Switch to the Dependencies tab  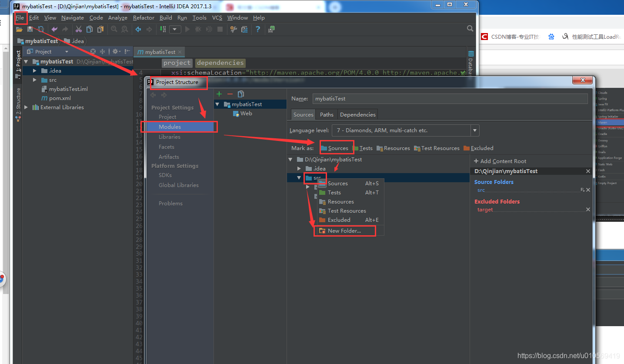357,114
